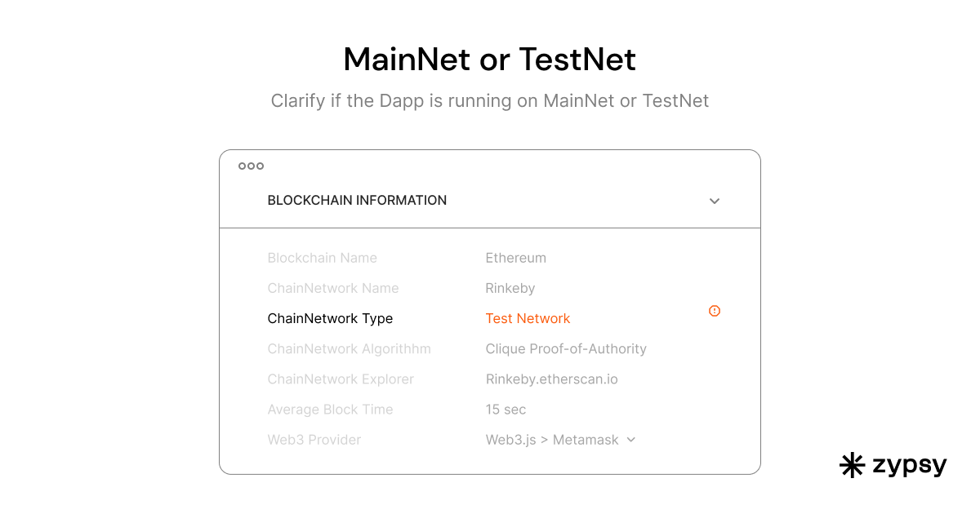Click the Web3 Provider label
Viewport: 980px width, 514px height.
click(314, 440)
